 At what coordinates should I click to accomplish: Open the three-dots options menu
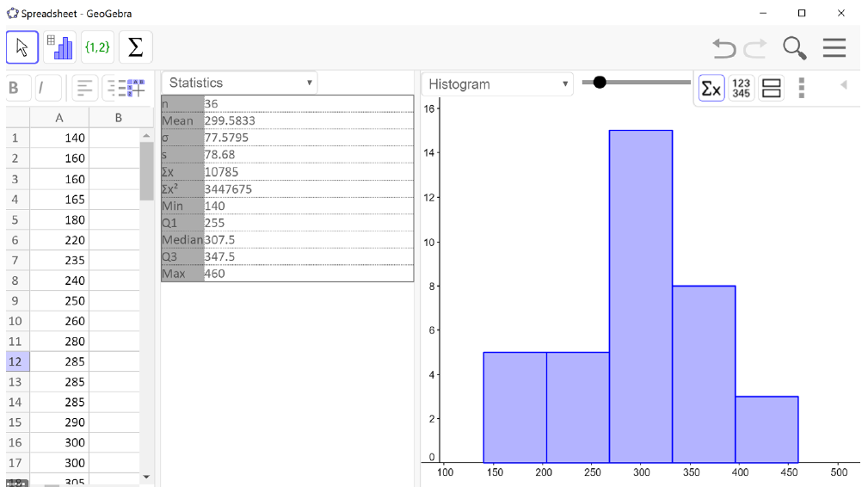coord(801,88)
